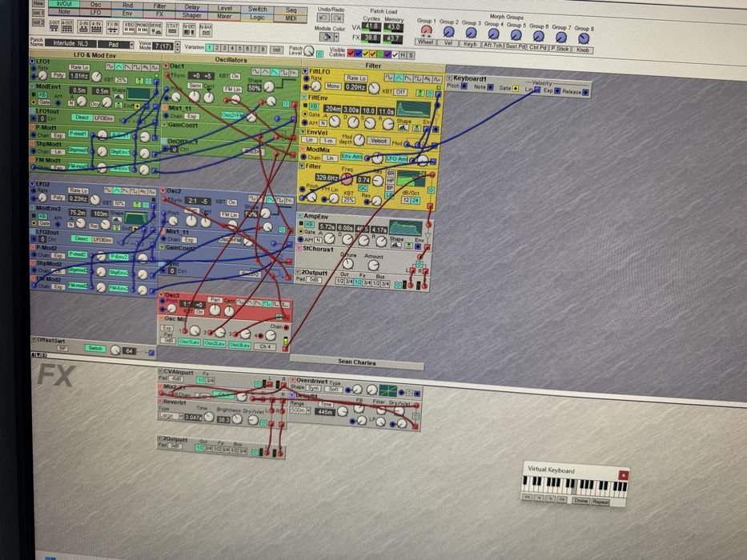The image size is (747, 560).
Task: Insert the STAT status module
Action: (172, 29)
